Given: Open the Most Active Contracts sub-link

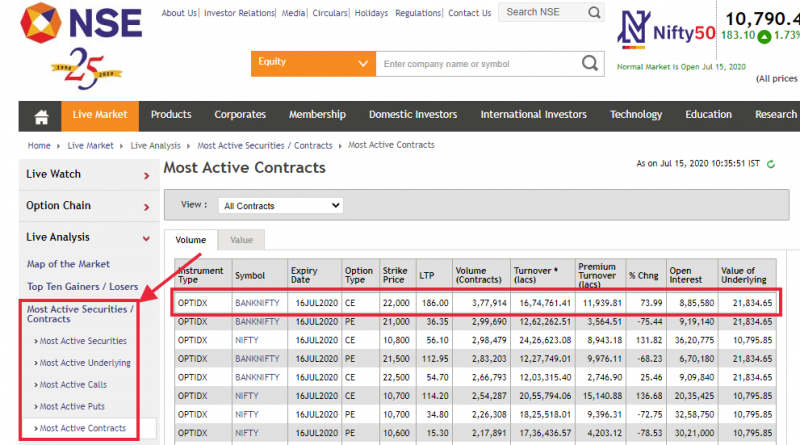Looking at the screenshot, I should pyautogui.click(x=83, y=428).
